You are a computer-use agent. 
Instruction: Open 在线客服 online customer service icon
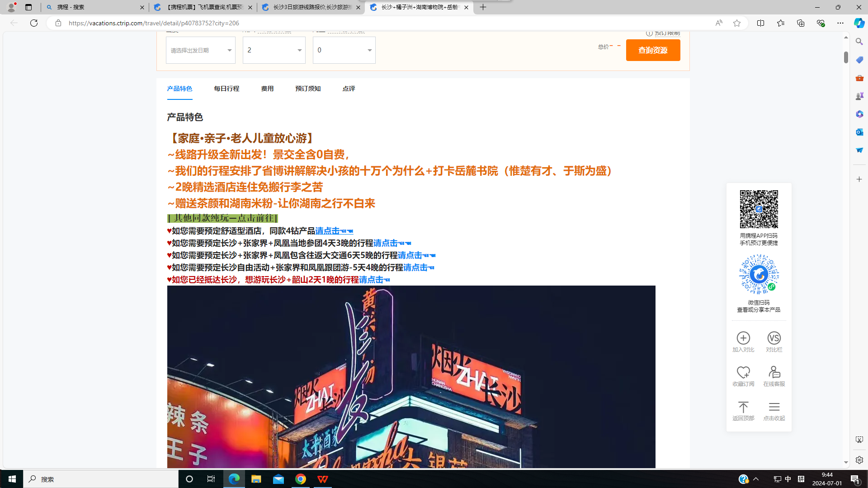pos(774,373)
